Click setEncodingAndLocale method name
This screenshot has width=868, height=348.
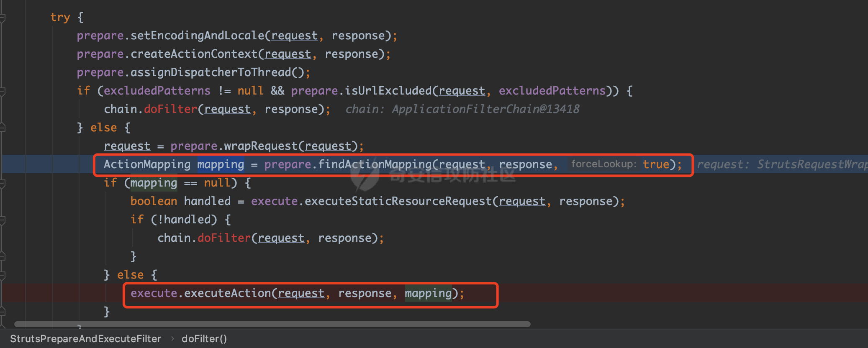coord(198,36)
